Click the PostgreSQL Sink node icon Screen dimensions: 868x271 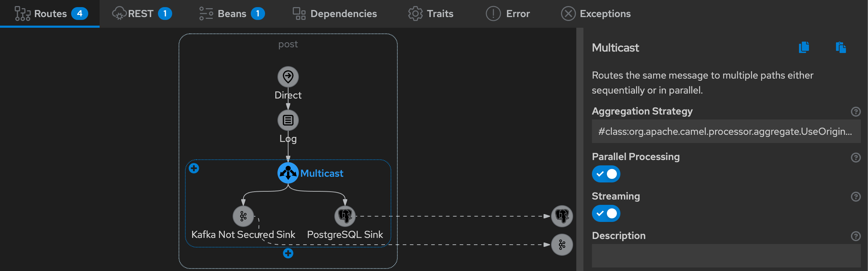[x=345, y=216]
